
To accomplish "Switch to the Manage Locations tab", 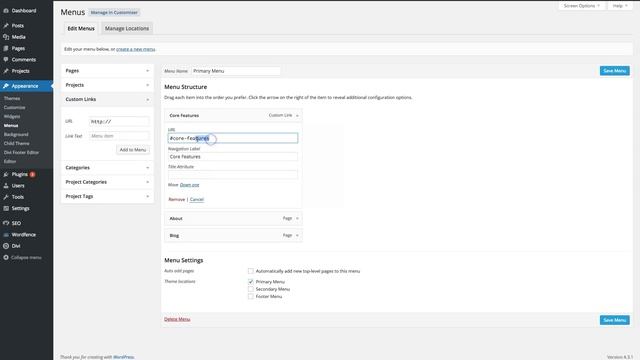I will [127, 29].
